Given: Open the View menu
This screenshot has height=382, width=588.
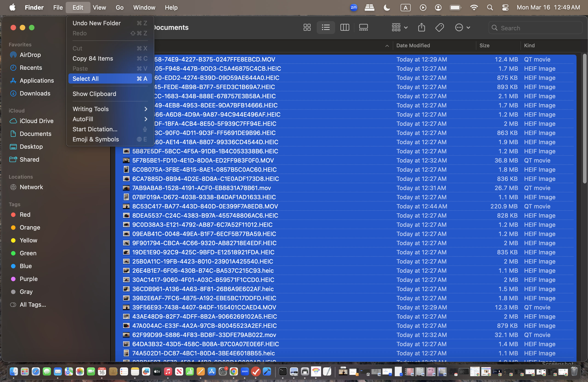Looking at the screenshot, I should click(99, 7).
